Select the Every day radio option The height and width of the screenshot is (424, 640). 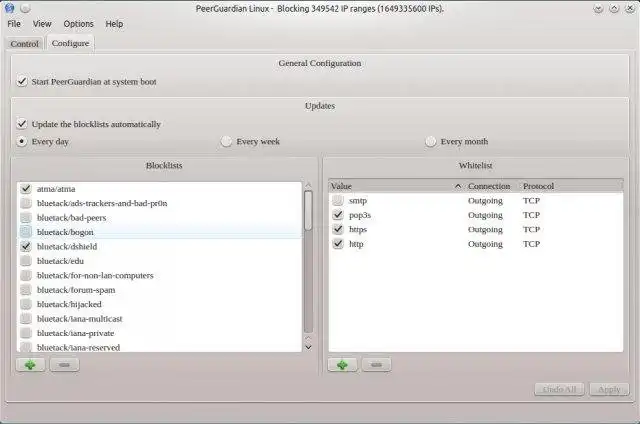coord(22,142)
